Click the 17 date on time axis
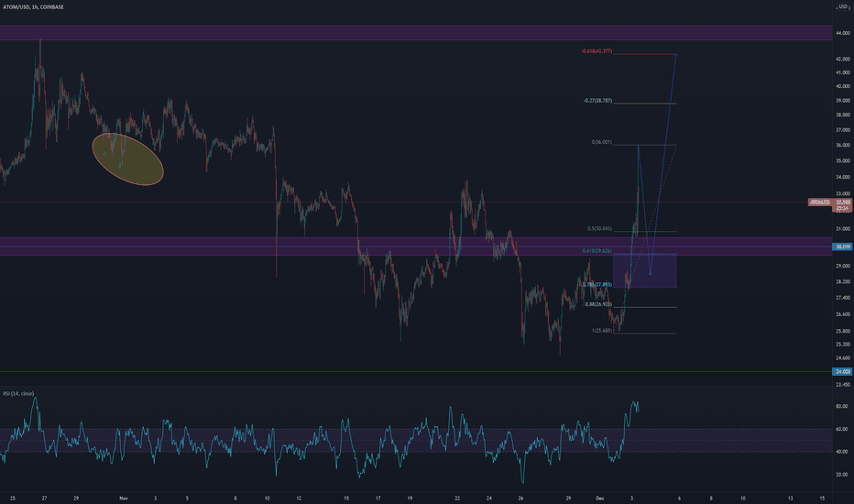Viewport: 854px width, 504px height. (378, 498)
